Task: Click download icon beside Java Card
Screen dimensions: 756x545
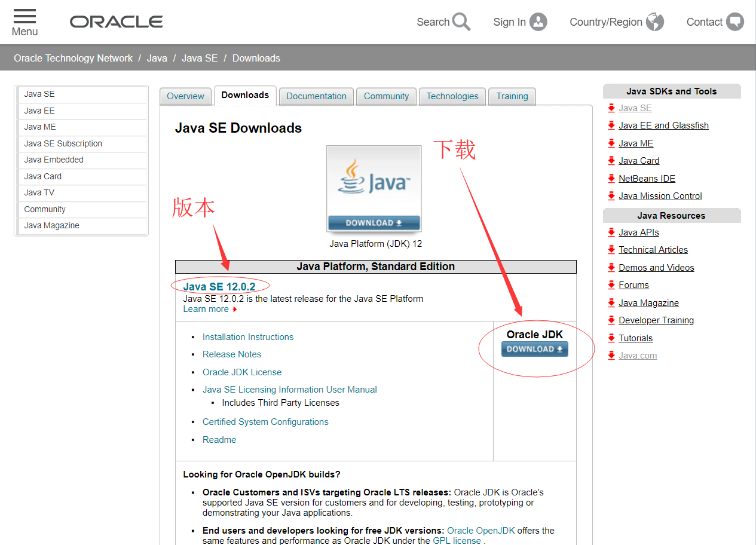Action: pyautogui.click(x=611, y=161)
